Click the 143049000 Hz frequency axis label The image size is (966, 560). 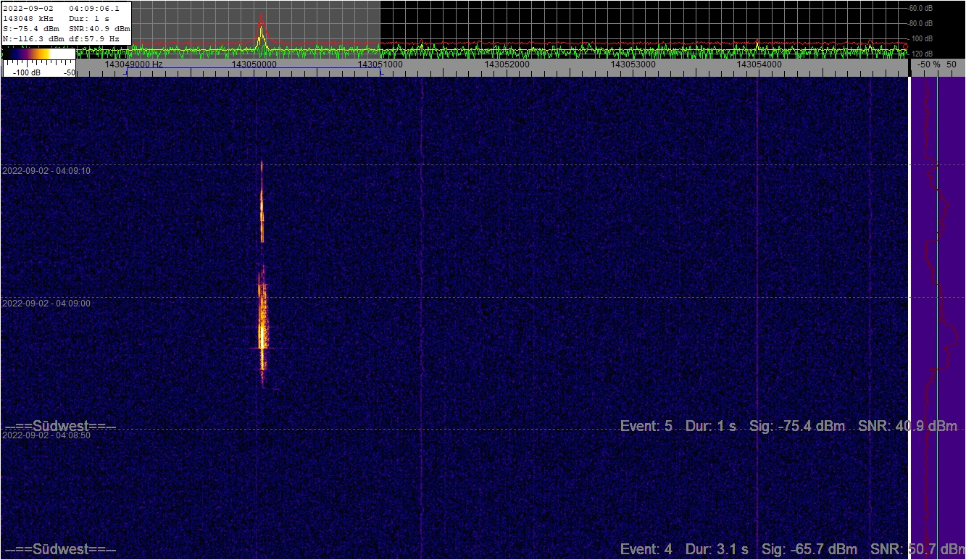(133, 64)
